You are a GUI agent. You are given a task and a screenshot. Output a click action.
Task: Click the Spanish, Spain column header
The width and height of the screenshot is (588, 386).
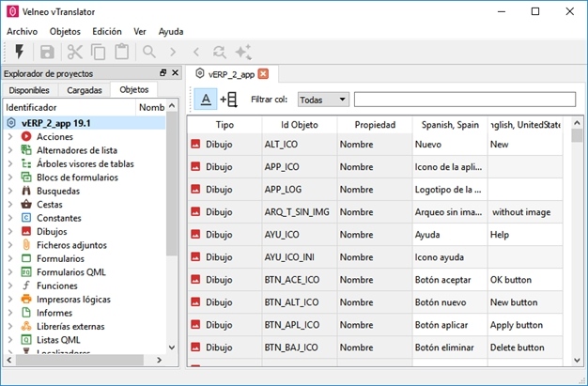449,125
